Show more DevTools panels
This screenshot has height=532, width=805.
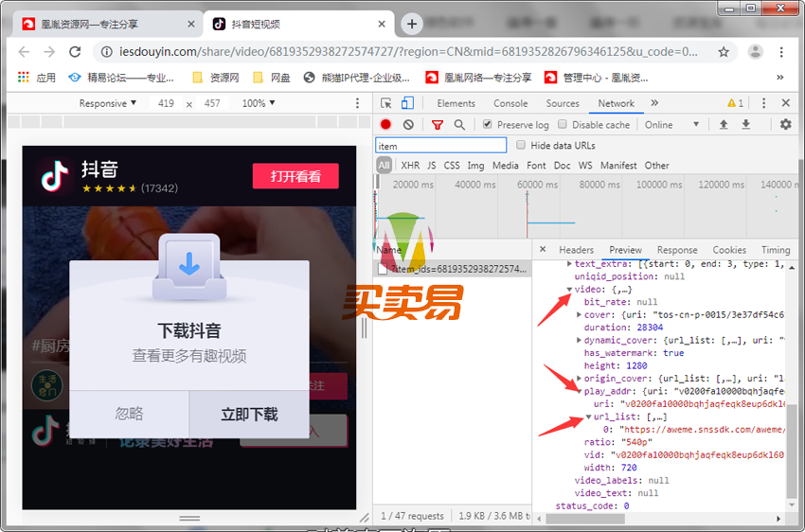pos(654,103)
